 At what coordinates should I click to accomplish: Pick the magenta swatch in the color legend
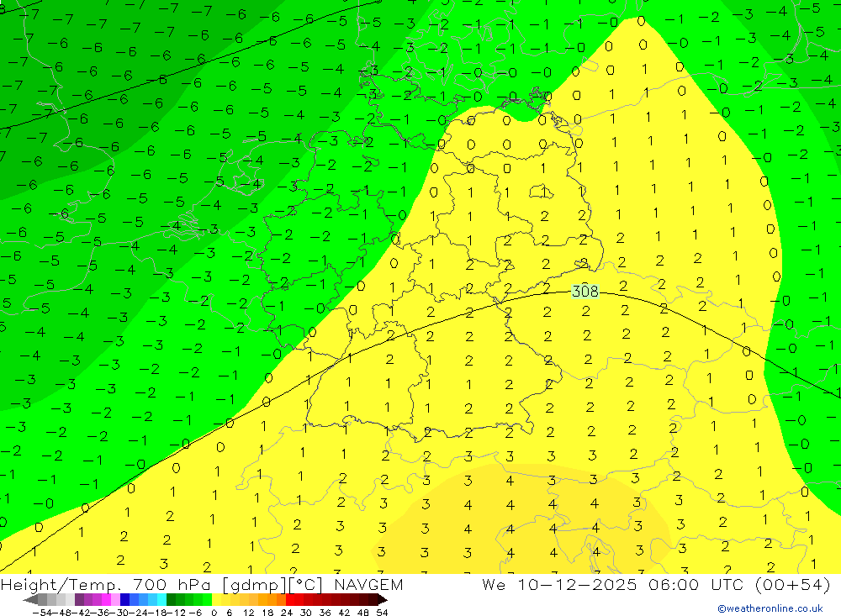click(106, 599)
